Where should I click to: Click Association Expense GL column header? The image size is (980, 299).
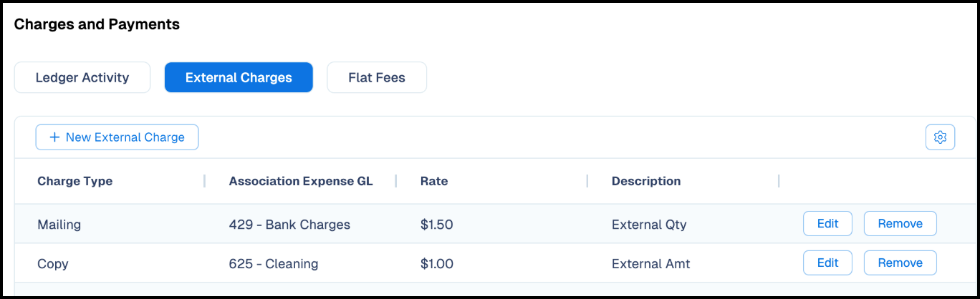click(301, 181)
